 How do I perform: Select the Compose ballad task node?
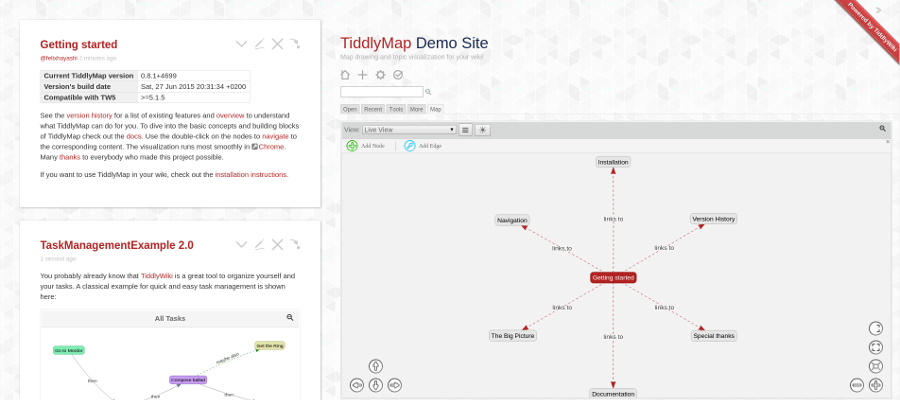(x=188, y=380)
